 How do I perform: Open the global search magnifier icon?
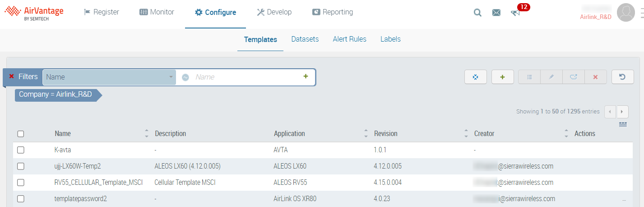pyautogui.click(x=477, y=13)
